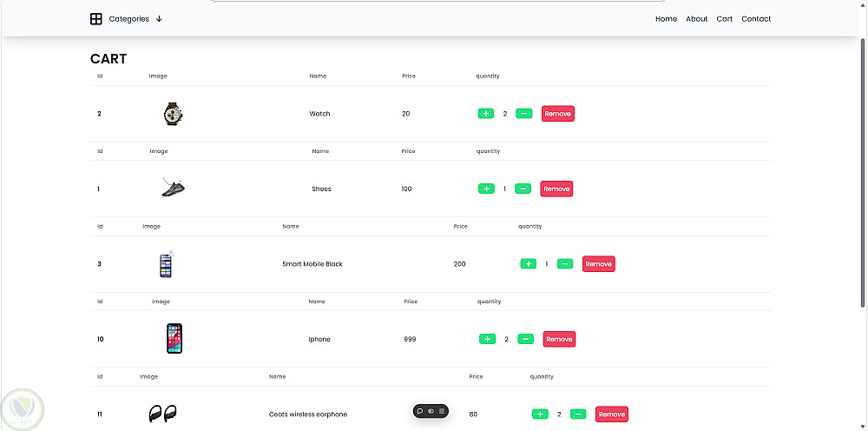Remove Smart Mobile Black item
This screenshot has height=431, width=868.
coord(598,264)
